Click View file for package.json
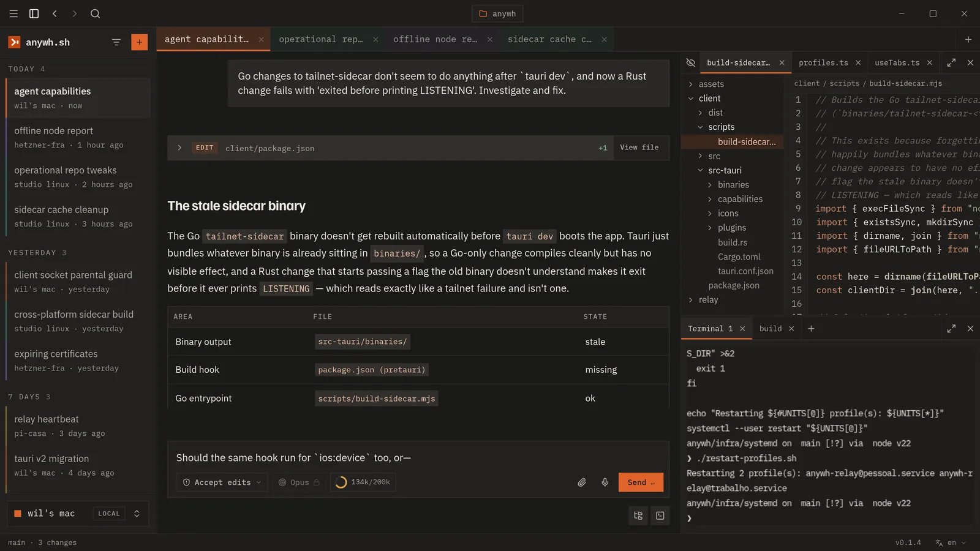The image size is (980, 551). pyautogui.click(x=639, y=148)
